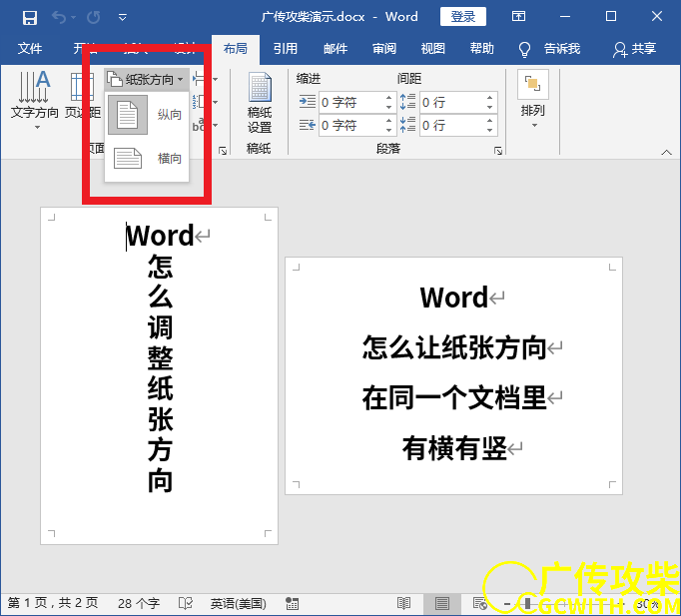Click the spacing after 0 行 field
Screen dimensions: 681x616
click(452, 126)
